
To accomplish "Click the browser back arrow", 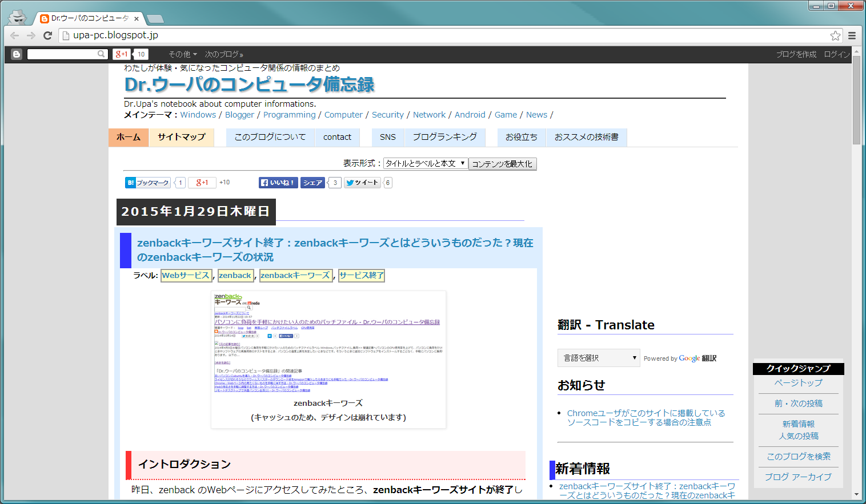I will 15,35.
